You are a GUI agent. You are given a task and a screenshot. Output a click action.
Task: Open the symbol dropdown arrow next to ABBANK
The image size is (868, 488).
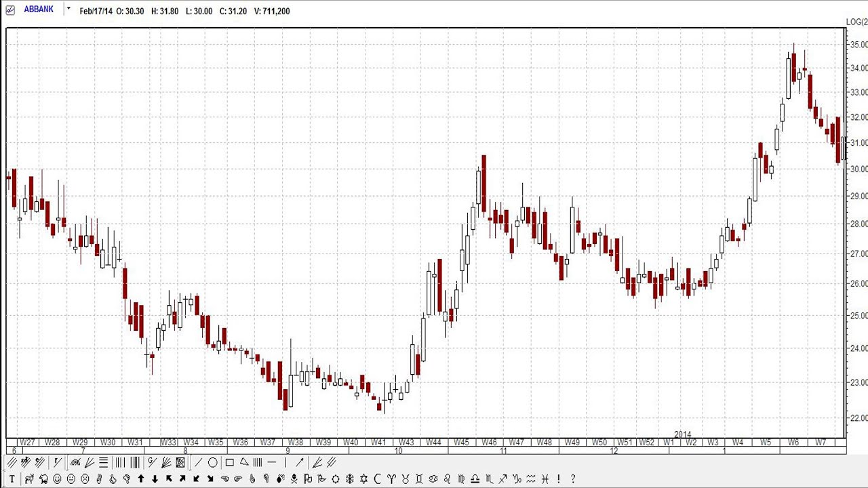68,9
